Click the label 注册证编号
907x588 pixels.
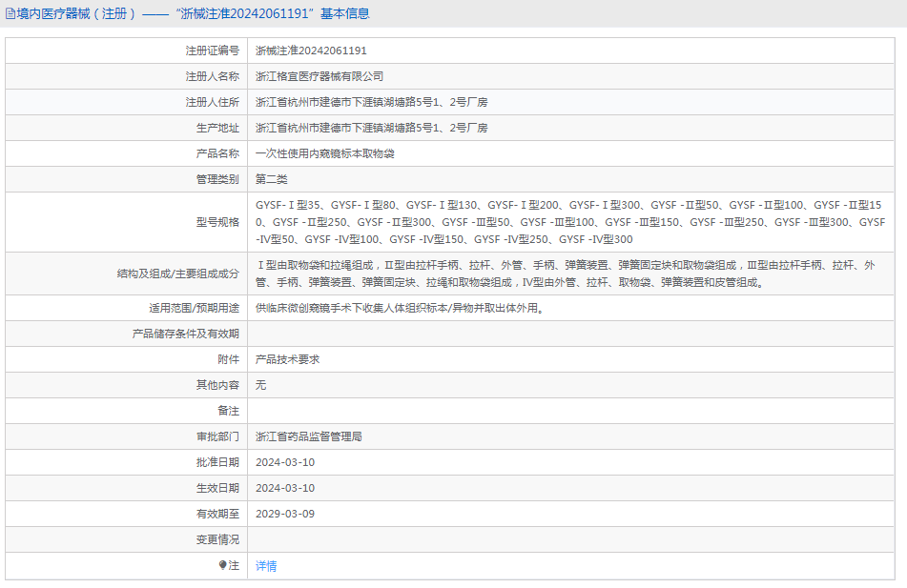(213, 51)
